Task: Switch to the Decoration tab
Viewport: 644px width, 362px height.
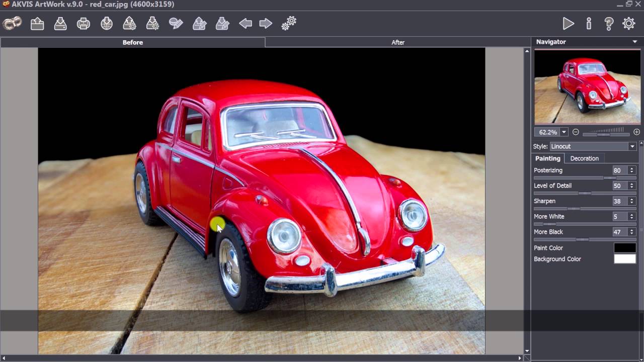Action: click(x=584, y=158)
